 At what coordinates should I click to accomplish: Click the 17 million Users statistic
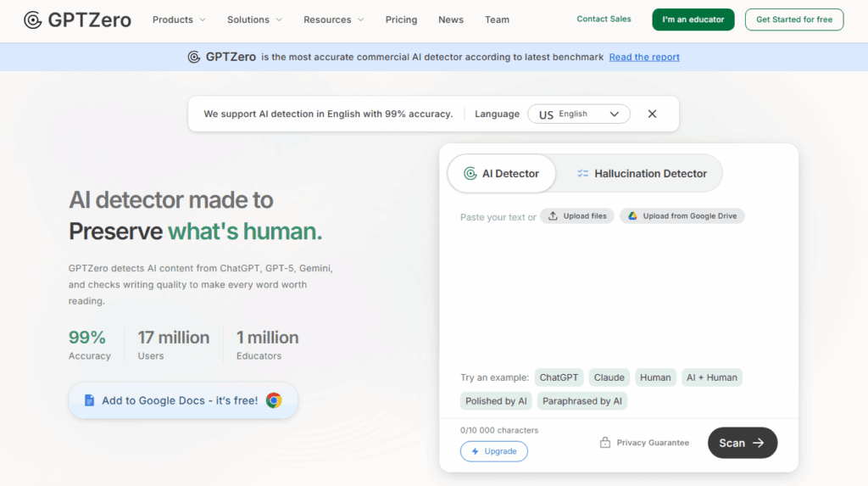pyautogui.click(x=173, y=344)
